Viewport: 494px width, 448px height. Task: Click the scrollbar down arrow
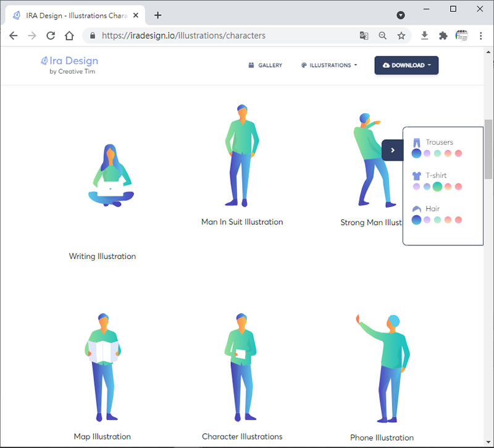coord(488,442)
